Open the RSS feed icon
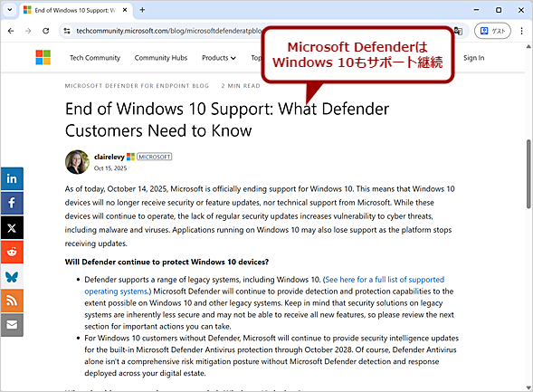This screenshot has width=533, height=392. (x=12, y=301)
